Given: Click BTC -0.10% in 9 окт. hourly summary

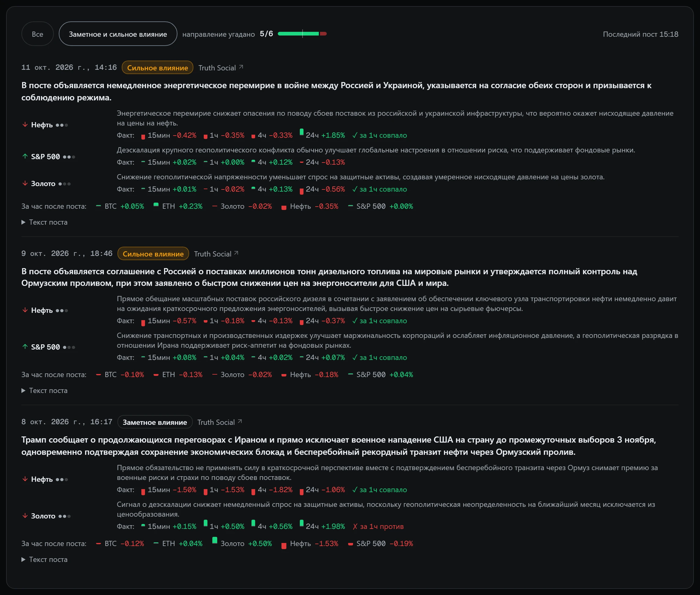Looking at the screenshot, I should (x=120, y=375).
